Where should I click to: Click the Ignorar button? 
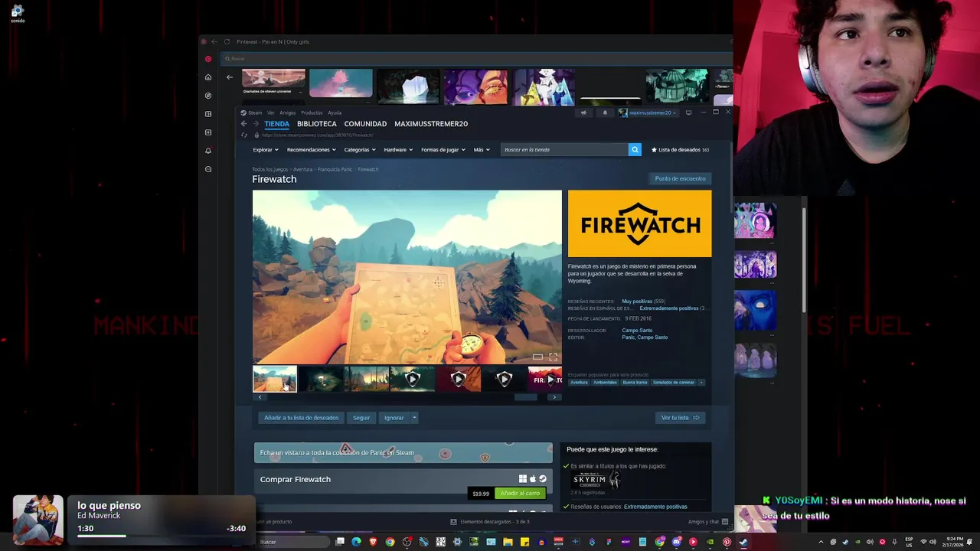point(394,418)
